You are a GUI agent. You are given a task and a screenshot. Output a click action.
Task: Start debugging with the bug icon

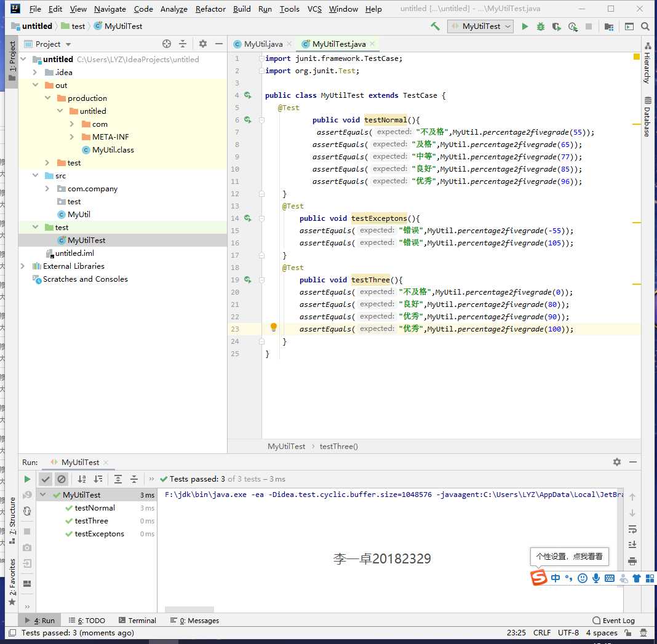pyautogui.click(x=541, y=26)
